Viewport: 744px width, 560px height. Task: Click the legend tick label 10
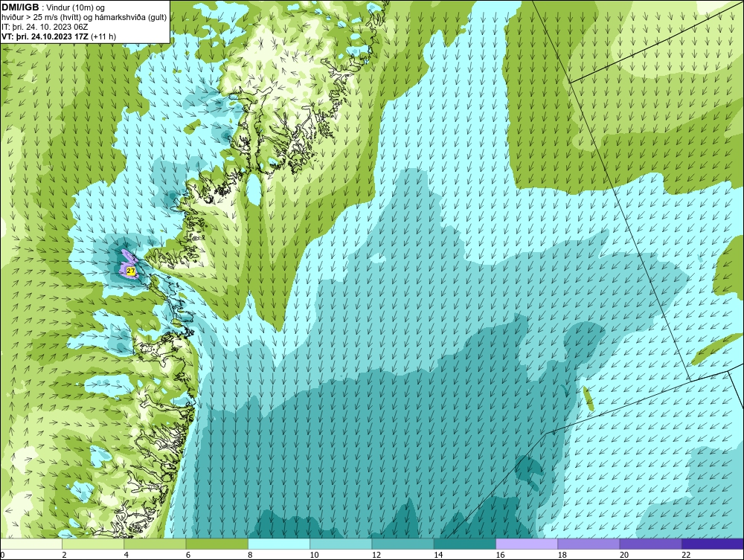(x=314, y=556)
